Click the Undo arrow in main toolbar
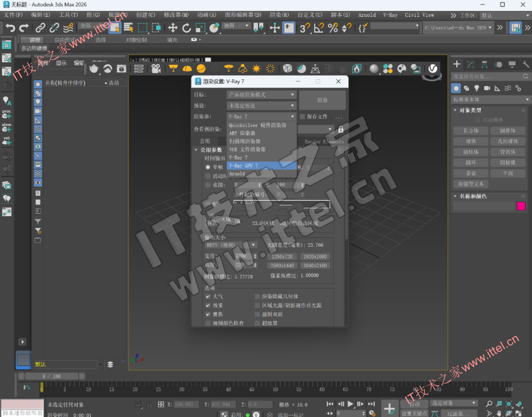Viewport: 532px width, 417px height. coord(10,28)
